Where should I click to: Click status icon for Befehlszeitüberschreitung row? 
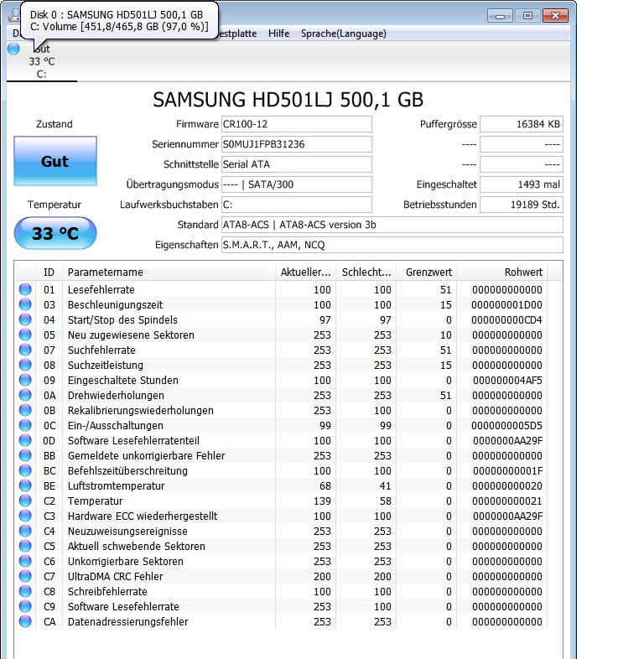(25, 471)
